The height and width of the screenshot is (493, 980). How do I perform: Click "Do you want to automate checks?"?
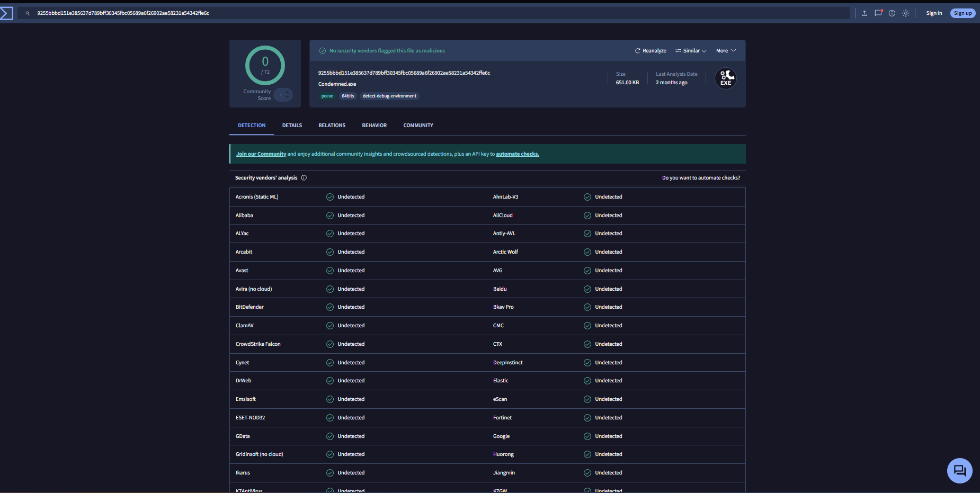701,178
